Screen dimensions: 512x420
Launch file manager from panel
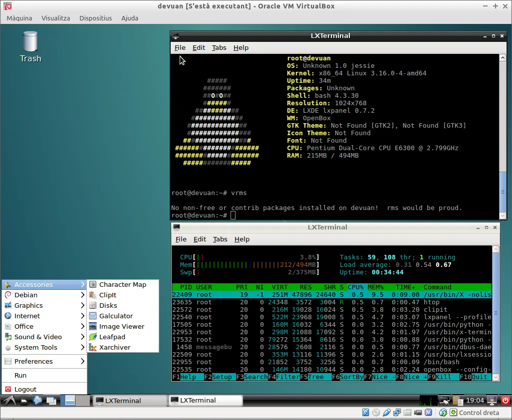pos(24,401)
